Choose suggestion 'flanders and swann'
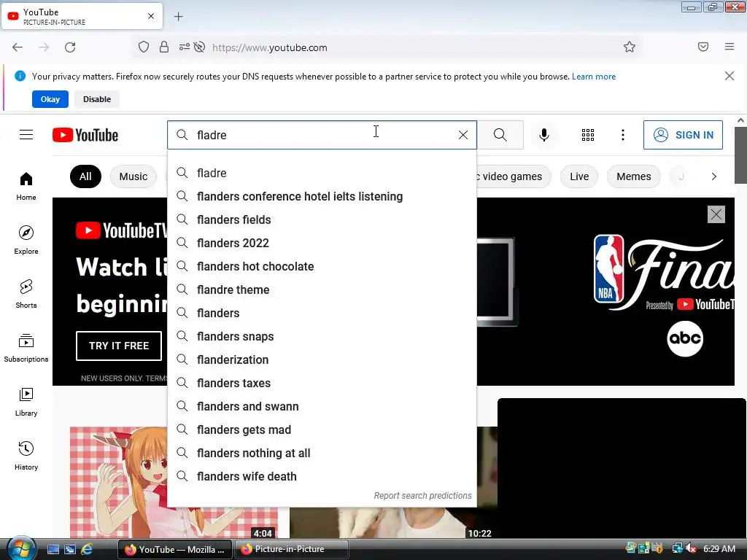 pos(322,406)
